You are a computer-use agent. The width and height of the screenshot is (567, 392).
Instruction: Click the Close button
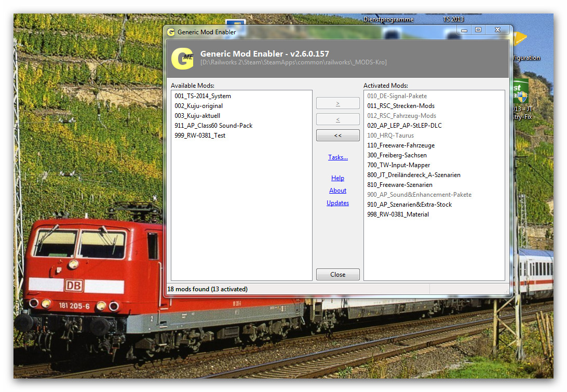click(337, 275)
